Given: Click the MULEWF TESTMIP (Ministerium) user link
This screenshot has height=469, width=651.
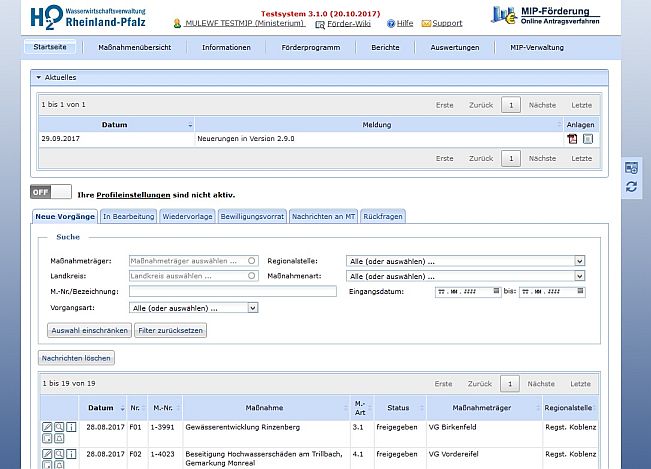Looking at the screenshot, I should (x=245, y=23).
